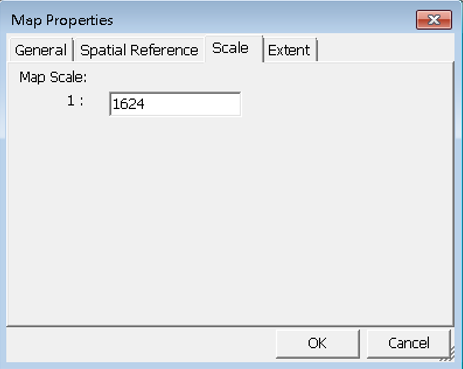Viewport: 463px width, 369px height.
Task: Click the "Map Scale:" label
Action: point(53,77)
